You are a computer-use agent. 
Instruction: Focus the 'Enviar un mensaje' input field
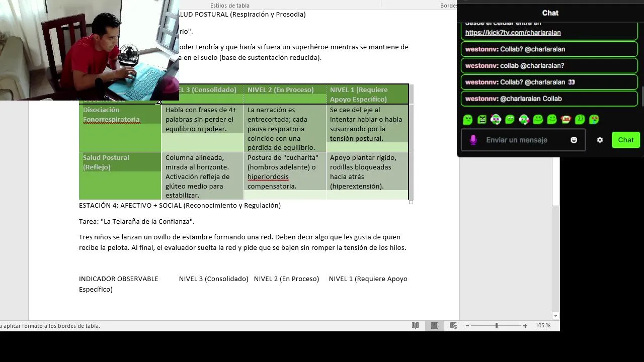coord(523,140)
